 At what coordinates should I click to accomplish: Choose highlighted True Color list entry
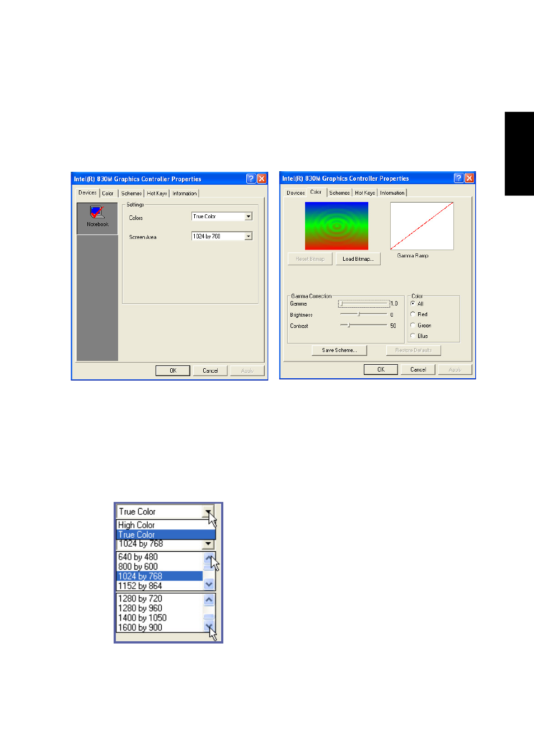[166, 534]
